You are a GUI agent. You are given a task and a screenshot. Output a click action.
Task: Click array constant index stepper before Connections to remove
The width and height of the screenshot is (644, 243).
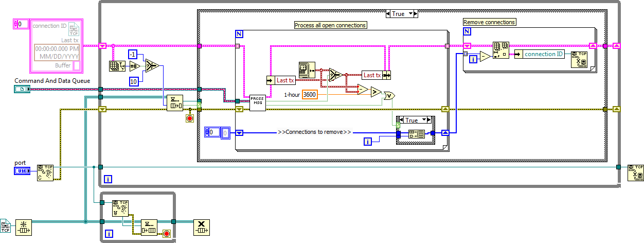207,132
